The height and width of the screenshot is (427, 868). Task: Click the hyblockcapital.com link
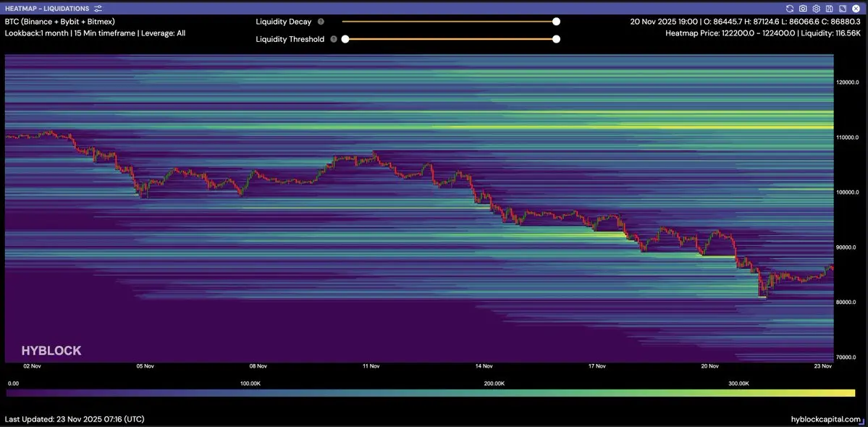click(x=825, y=419)
